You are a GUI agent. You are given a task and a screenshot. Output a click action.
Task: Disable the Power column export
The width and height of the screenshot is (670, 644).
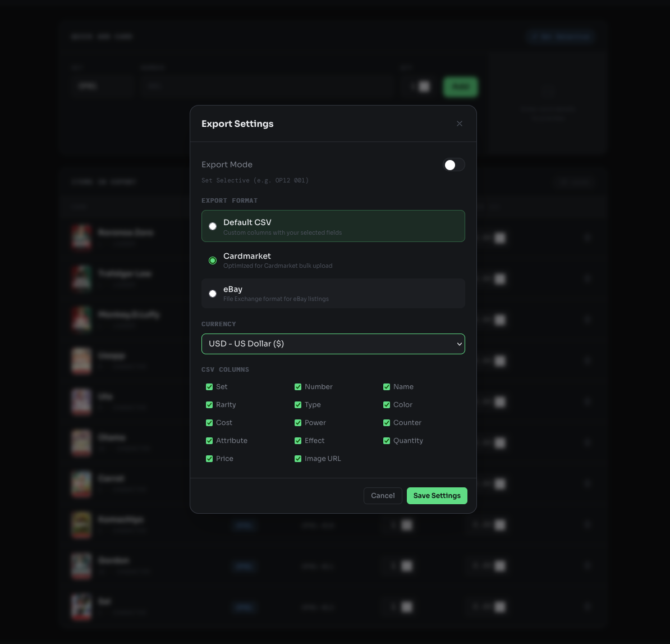tap(298, 423)
